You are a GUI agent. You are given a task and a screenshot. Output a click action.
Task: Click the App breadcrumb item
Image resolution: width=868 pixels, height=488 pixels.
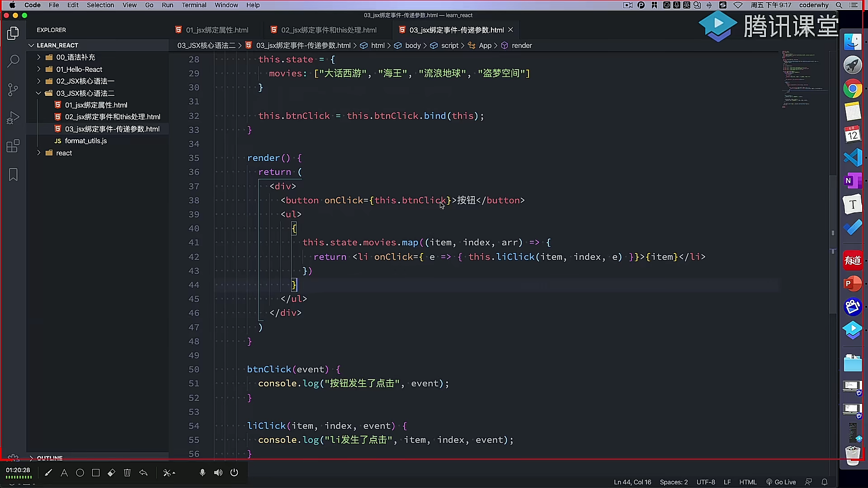pyautogui.click(x=485, y=46)
